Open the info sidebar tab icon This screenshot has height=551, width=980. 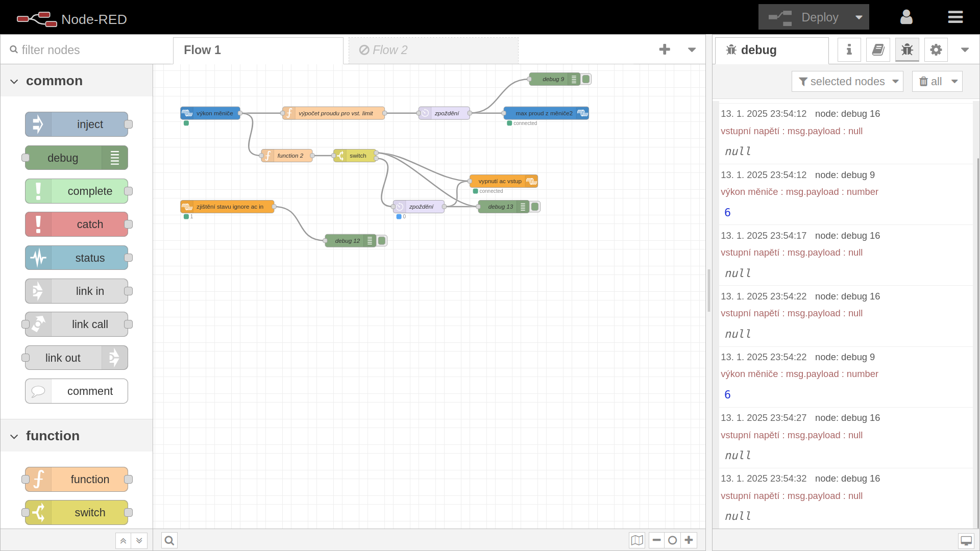[x=849, y=49]
